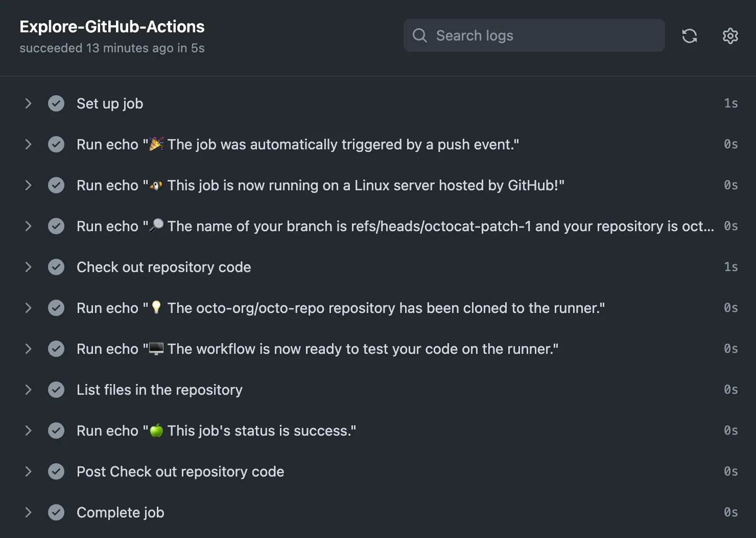
Task: Expand the Complete job step
Action: pyautogui.click(x=28, y=512)
